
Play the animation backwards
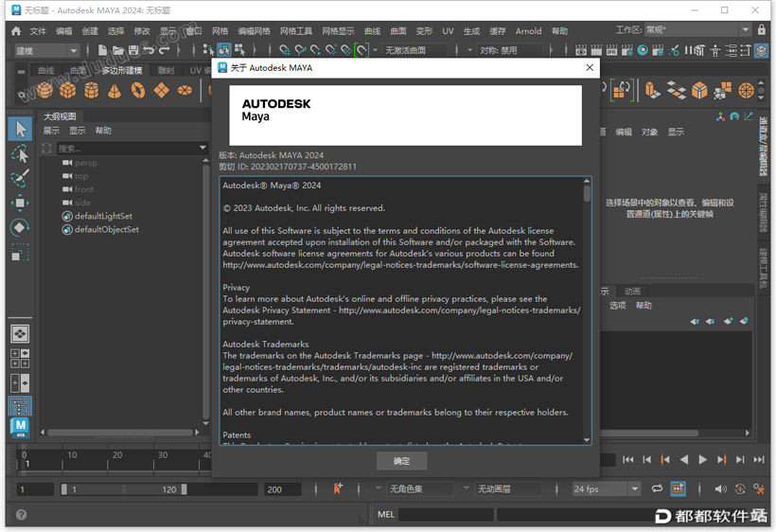(684, 460)
